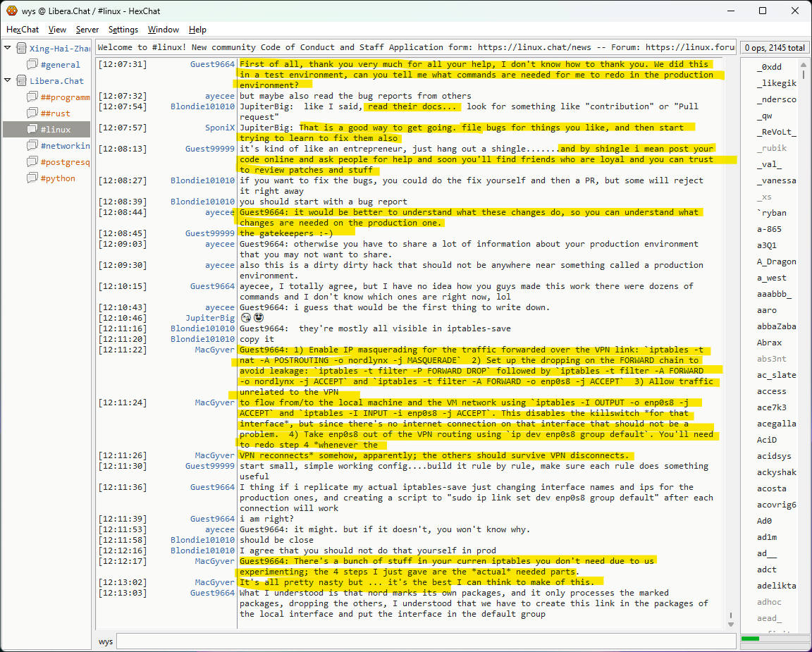The image size is (812, 652).
Task: Switch to the #linux channel
Action: pos(55,130)
